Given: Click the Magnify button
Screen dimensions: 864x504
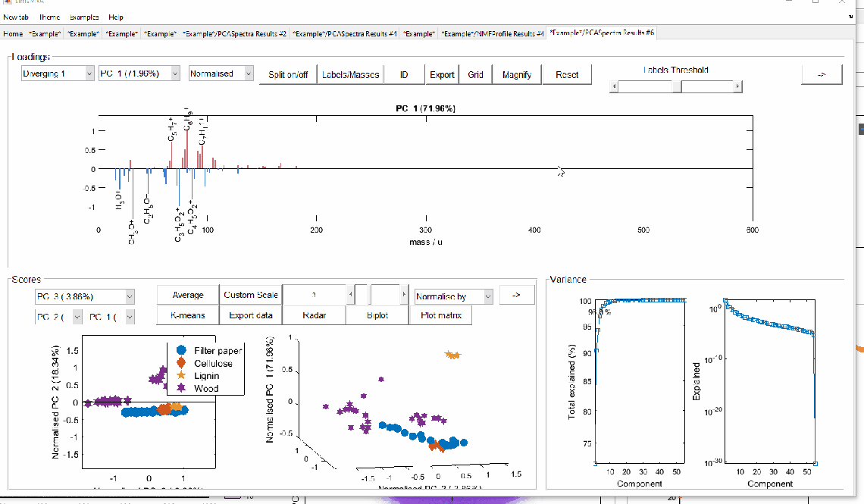Looking at the screenshot, I should coord(516,74).
